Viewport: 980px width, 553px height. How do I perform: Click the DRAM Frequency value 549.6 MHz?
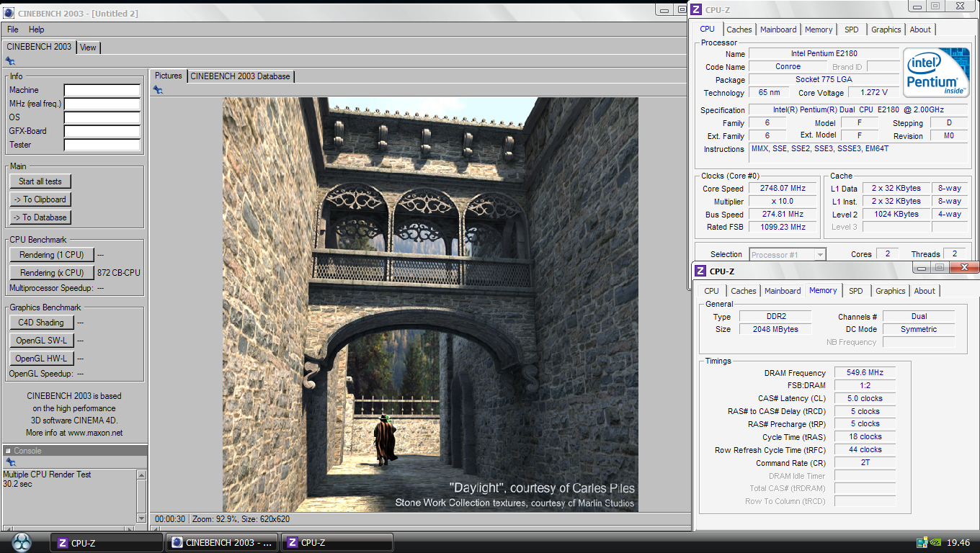click(865, 373)
